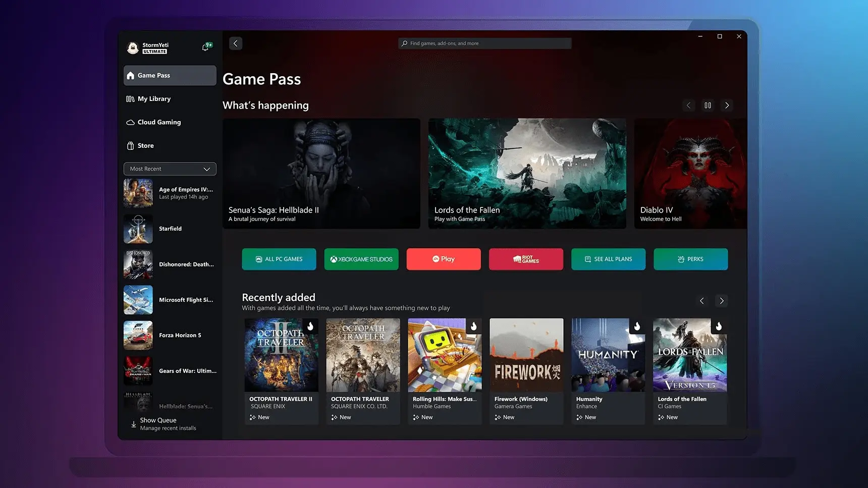Click the search field for games
868x488 pixels.
[x=484, y=43]
